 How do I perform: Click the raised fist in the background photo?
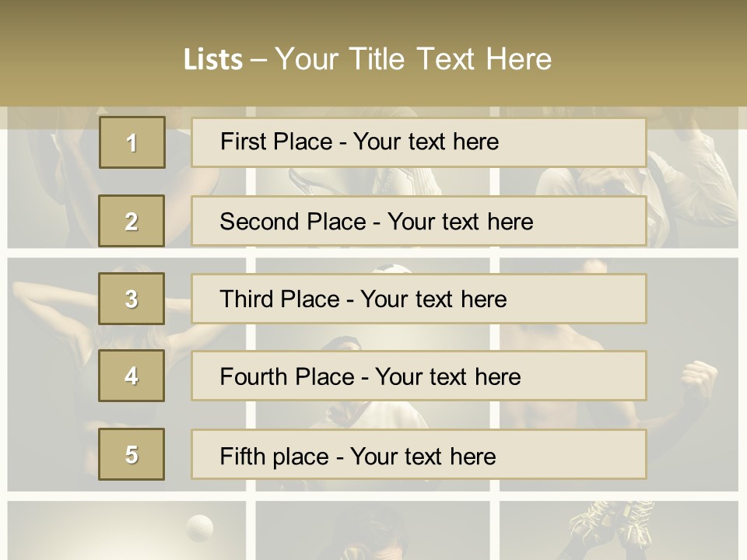coord(699,378)
